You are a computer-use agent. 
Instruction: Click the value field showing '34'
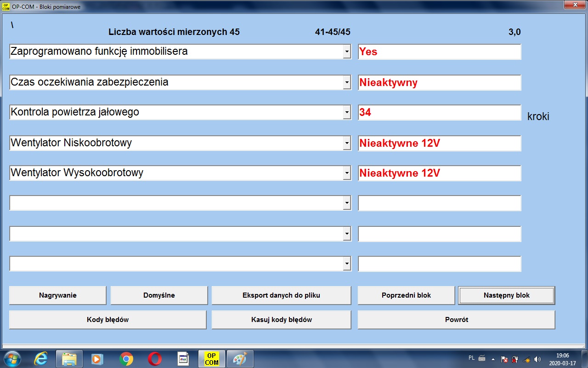[x=439, y=113]
